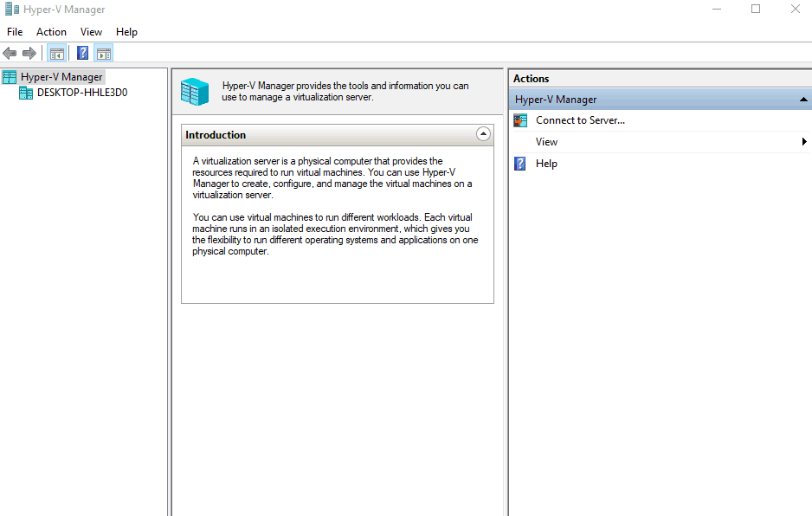Click Connect to Server... action
This screenshot has height=516, width=812.
point(580,120)
